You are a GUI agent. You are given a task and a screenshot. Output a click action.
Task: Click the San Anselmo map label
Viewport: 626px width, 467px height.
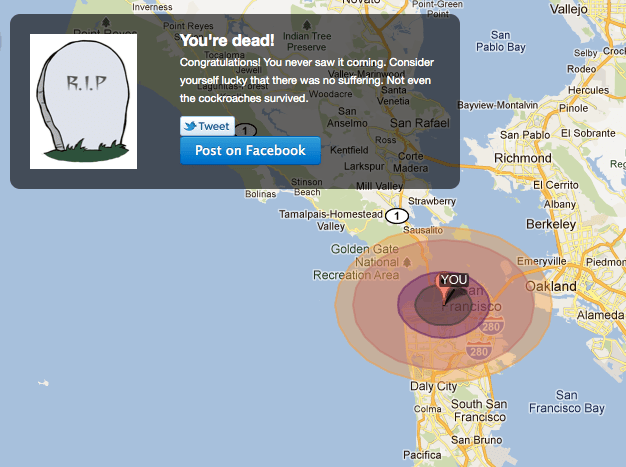tap(347, 117)
